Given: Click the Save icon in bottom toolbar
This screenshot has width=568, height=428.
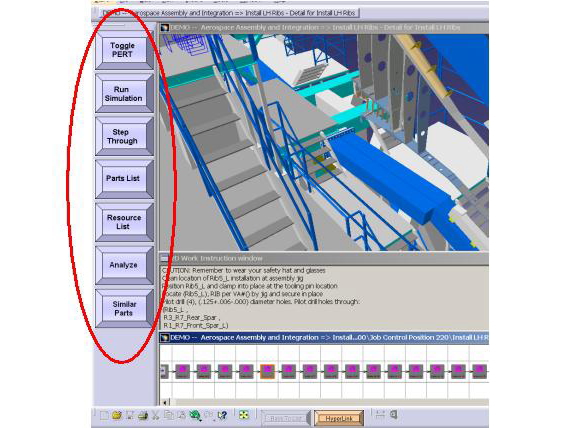Looking at the screenshot, I should coord(130,415).
